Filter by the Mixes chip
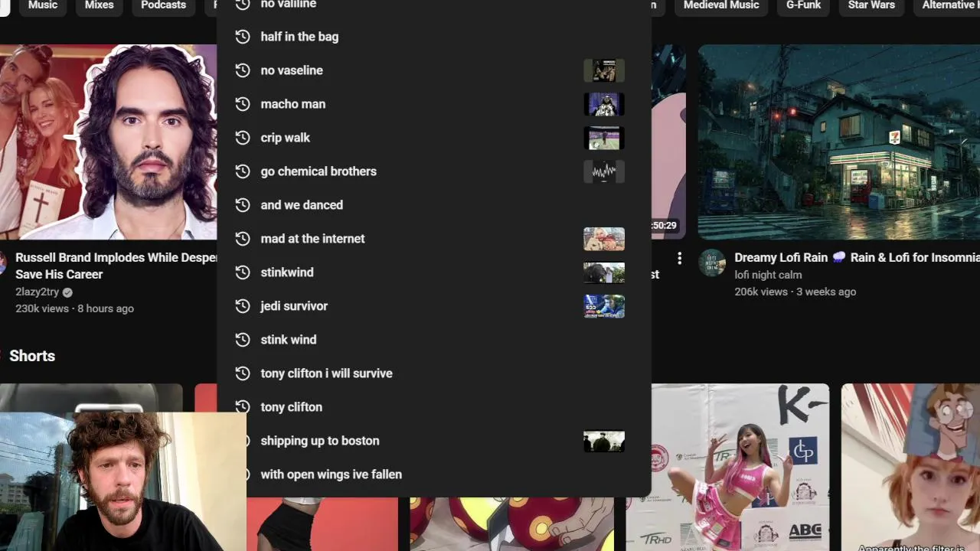 point(99,5)
